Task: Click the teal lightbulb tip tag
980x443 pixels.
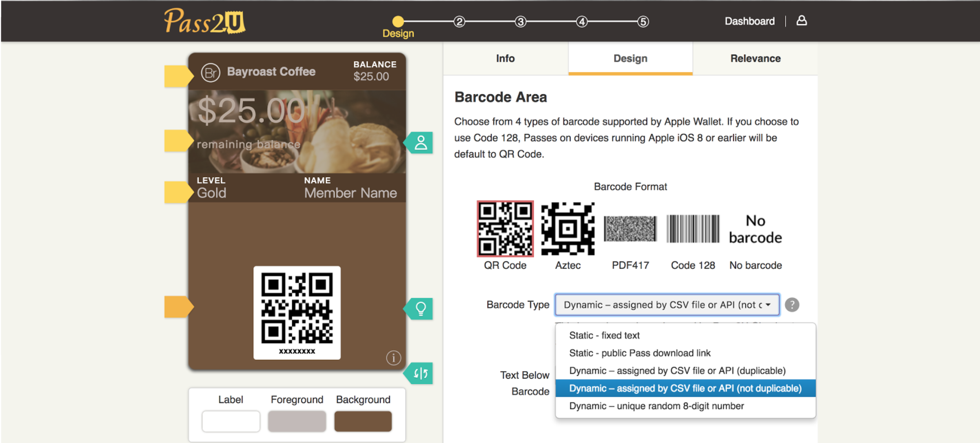Action: pos(419,309)
